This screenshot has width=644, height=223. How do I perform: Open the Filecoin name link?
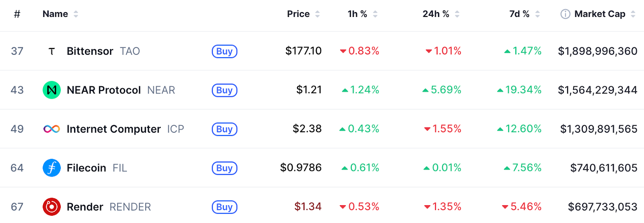pos(86,168)
